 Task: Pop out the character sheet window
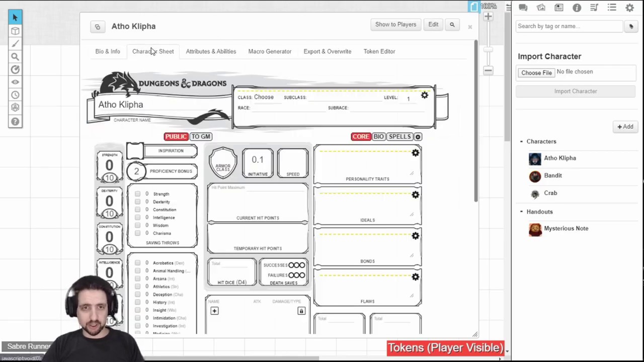98,27
